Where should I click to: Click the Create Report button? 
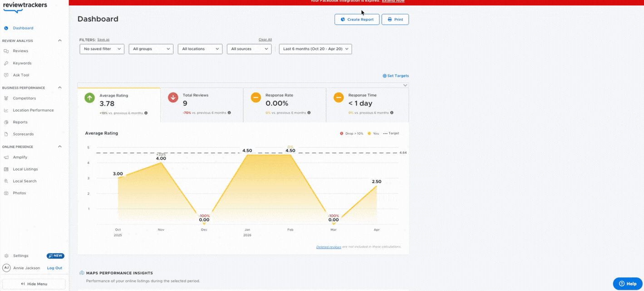click(357, 19)
